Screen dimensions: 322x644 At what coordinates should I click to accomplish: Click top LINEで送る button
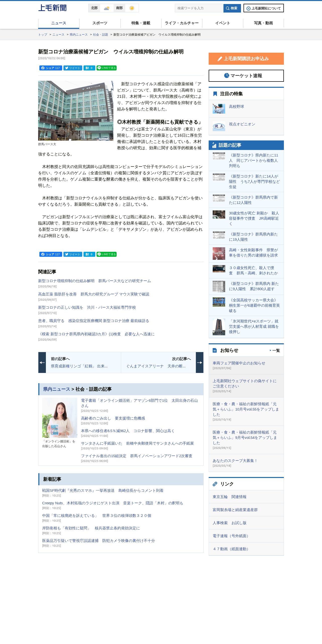(107, 68)
